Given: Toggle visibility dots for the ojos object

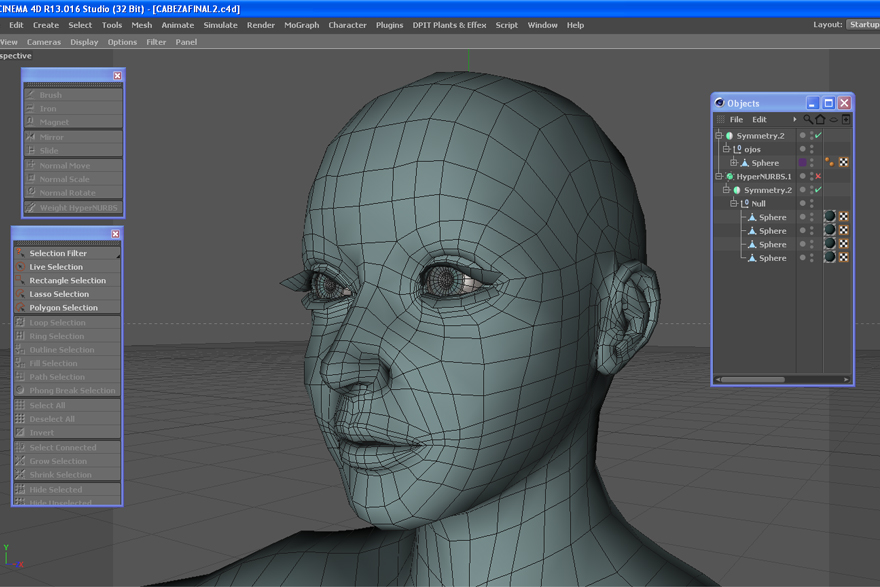Looking at the screenshot, I should 811,149.
